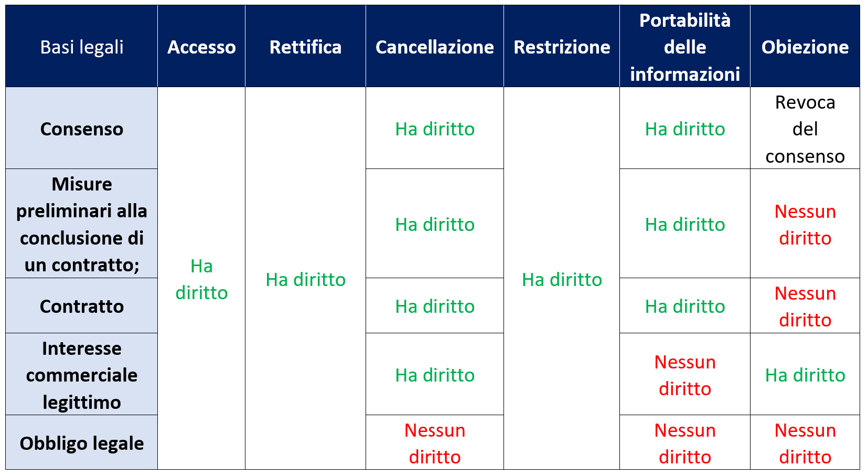Click the 'Interesse commerciale legittimo' row label

point(81,374)
